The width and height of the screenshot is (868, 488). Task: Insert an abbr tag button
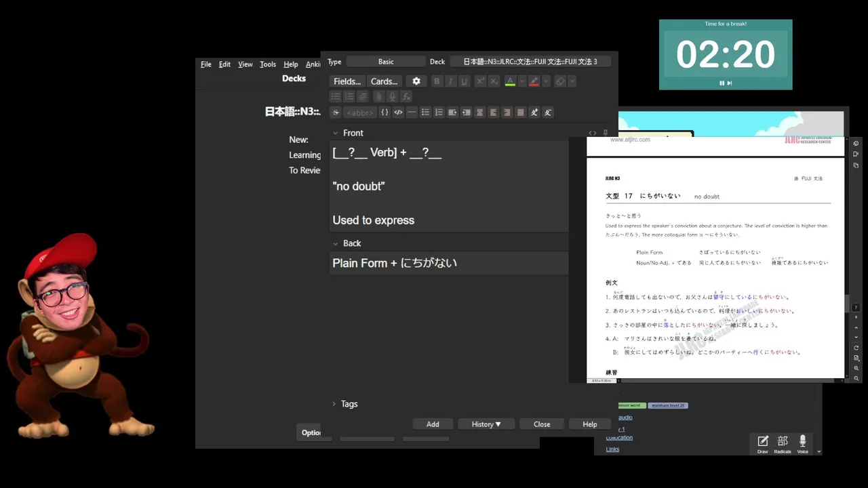359,113
